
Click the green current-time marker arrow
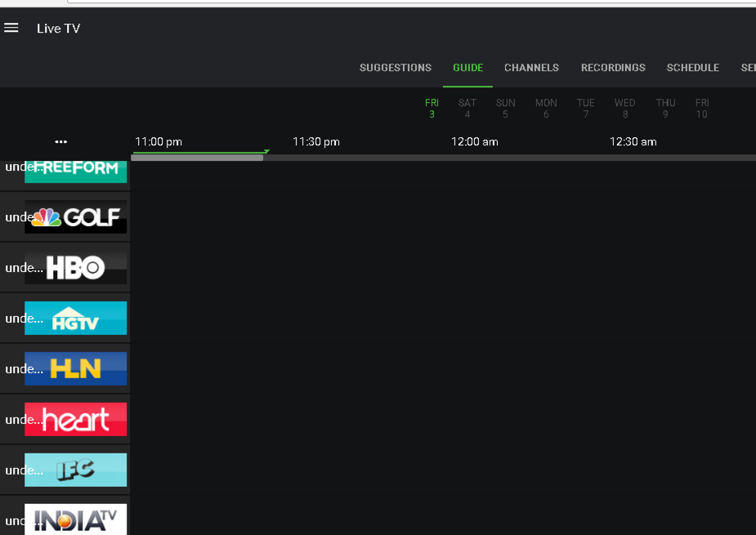click(266, 151)
